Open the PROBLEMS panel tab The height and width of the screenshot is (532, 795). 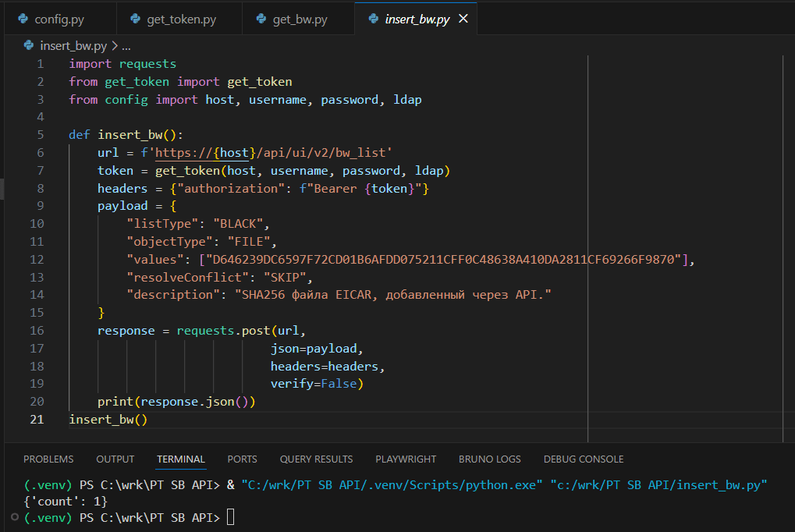click(x=48, y=459)
